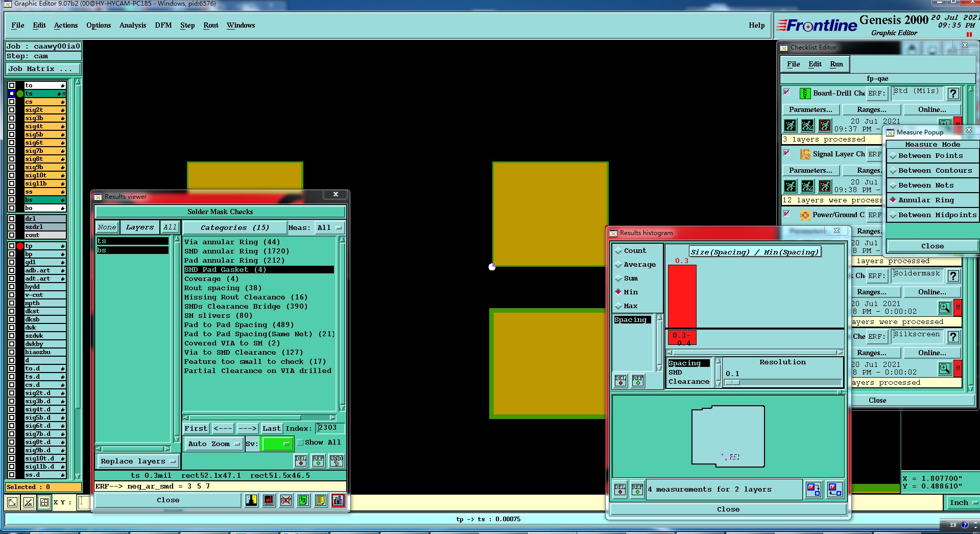Click the Last button in Results viewer
The width and height of the screenshot is (980, 534).
[x=272, y=429]
